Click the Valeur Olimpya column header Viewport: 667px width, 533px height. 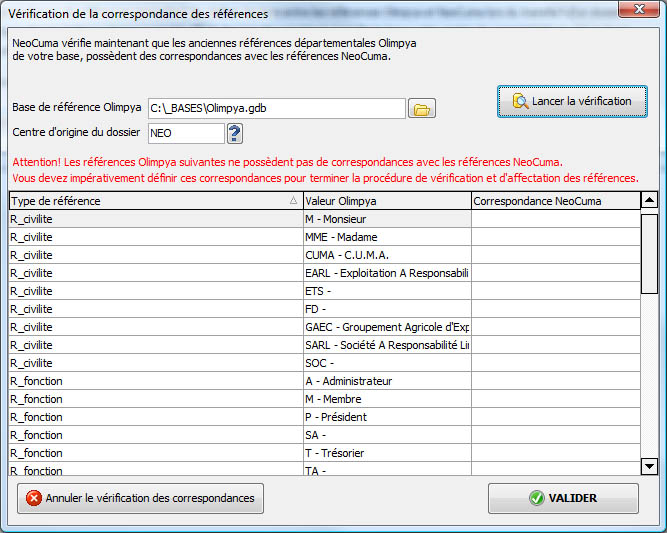click(x=387, y=201)
